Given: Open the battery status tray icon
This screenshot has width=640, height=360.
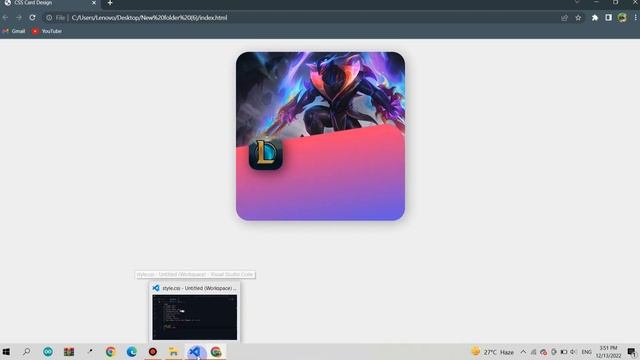Looking at the screenshot, I should (564, 352).
